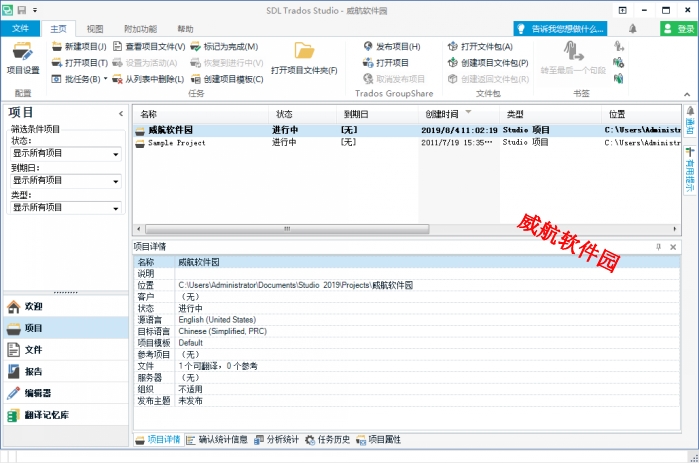
Task: Open the Notifications (通知) side panel
Action: point(690,121)
